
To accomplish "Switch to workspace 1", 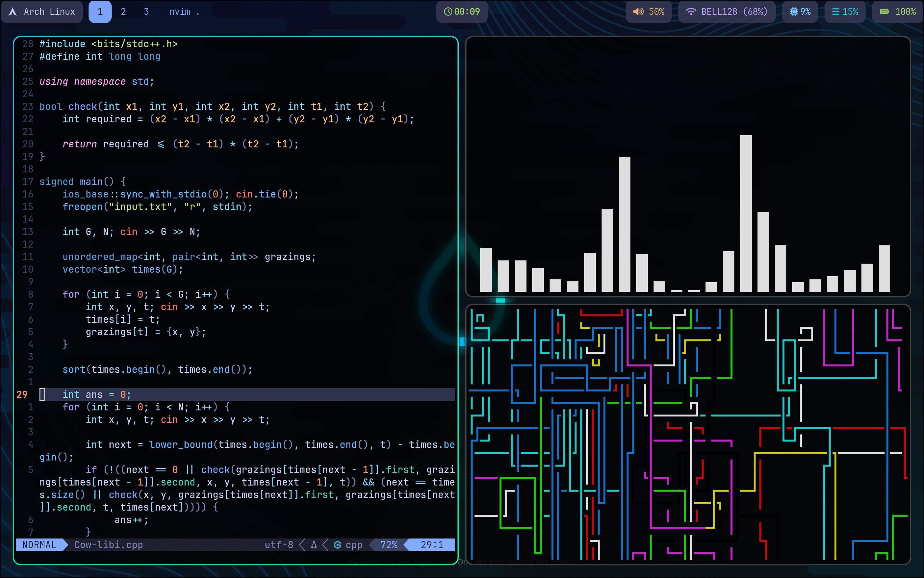I will pyautogui.click(x=100, y=12).
